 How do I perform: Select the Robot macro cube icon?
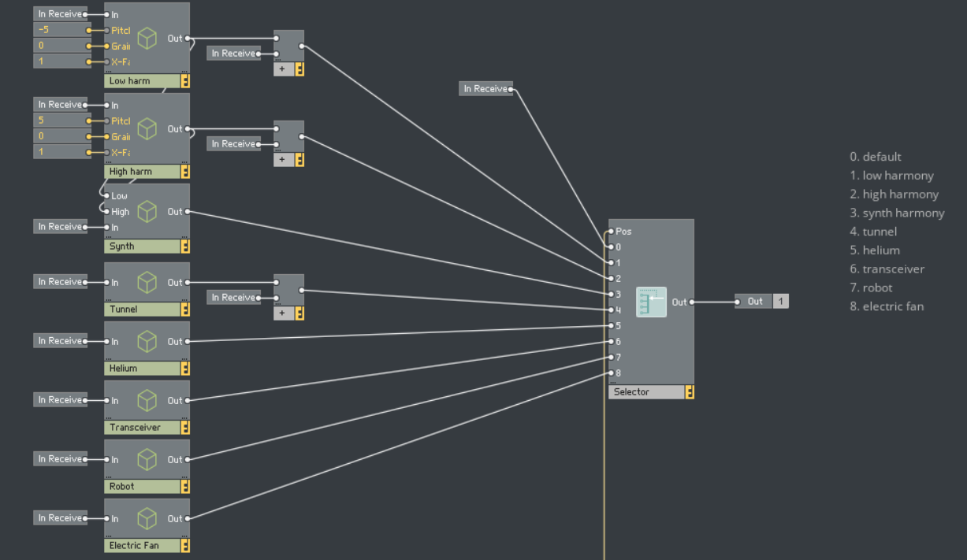point(147,459)
